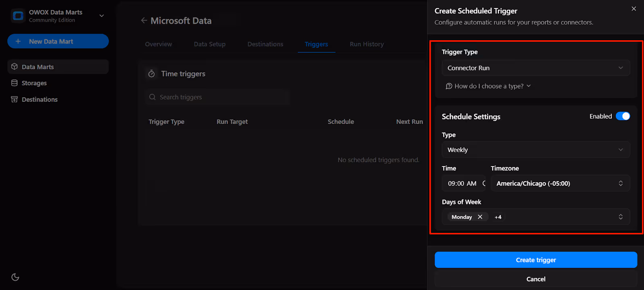Open the Trigger Type Connector Run dropdown

pyautogui.click(x=536, y=68)
